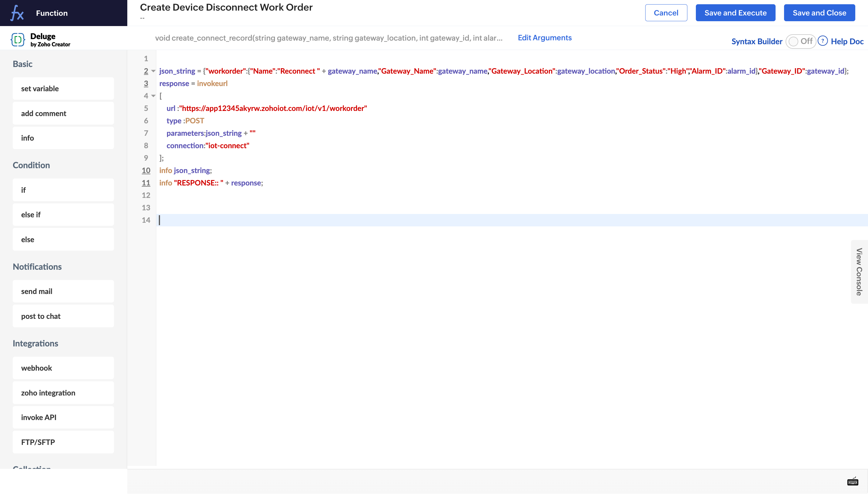Screen dimensions: 868x494
Task: Click the Help Doc question mark icon
Action: tap(822, 41)
